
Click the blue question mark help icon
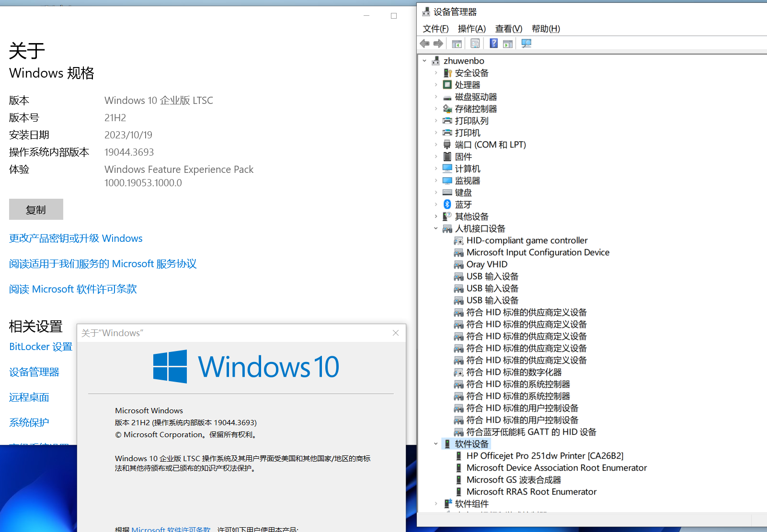(493, 44)
